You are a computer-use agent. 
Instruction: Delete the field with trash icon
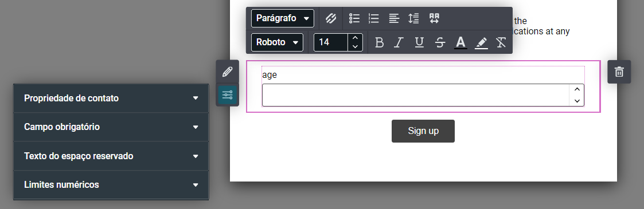coord(619,72)
